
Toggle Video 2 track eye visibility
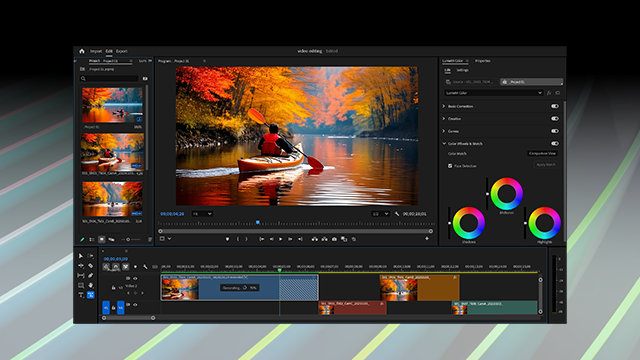coord(135,279)
